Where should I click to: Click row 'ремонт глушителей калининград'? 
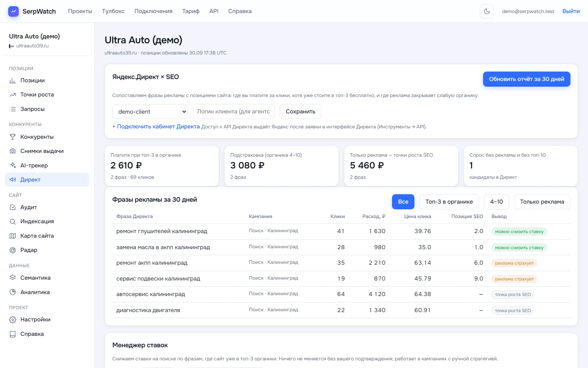pos(341,231)
